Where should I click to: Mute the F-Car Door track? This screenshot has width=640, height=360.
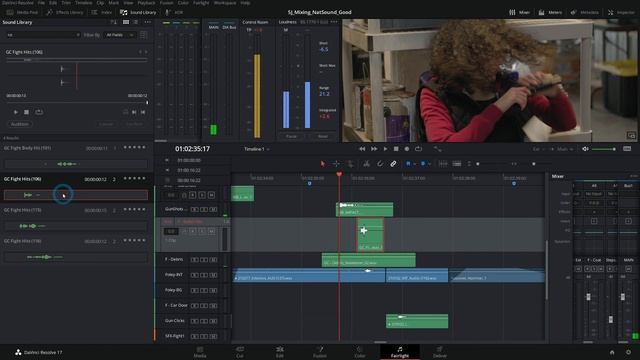pos(213,306)
